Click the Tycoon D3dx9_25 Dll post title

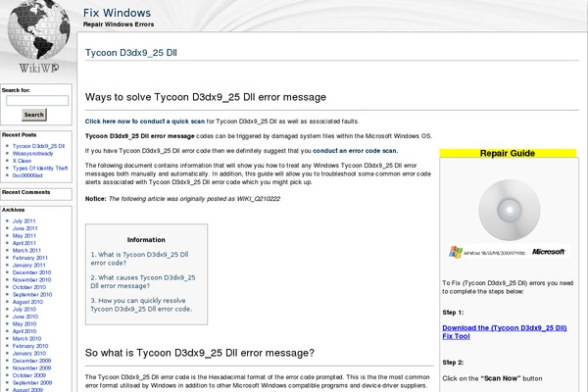tap(131, 53)
